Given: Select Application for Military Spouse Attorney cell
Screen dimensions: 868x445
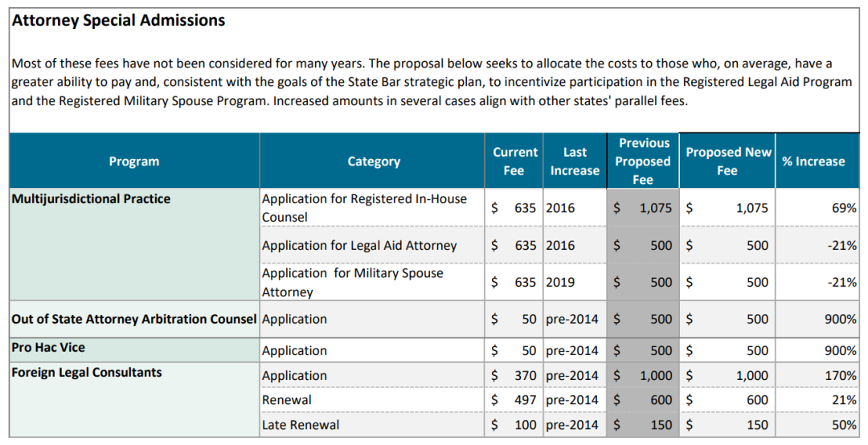Looking at the screenshot, I should (x=353, y=283).
